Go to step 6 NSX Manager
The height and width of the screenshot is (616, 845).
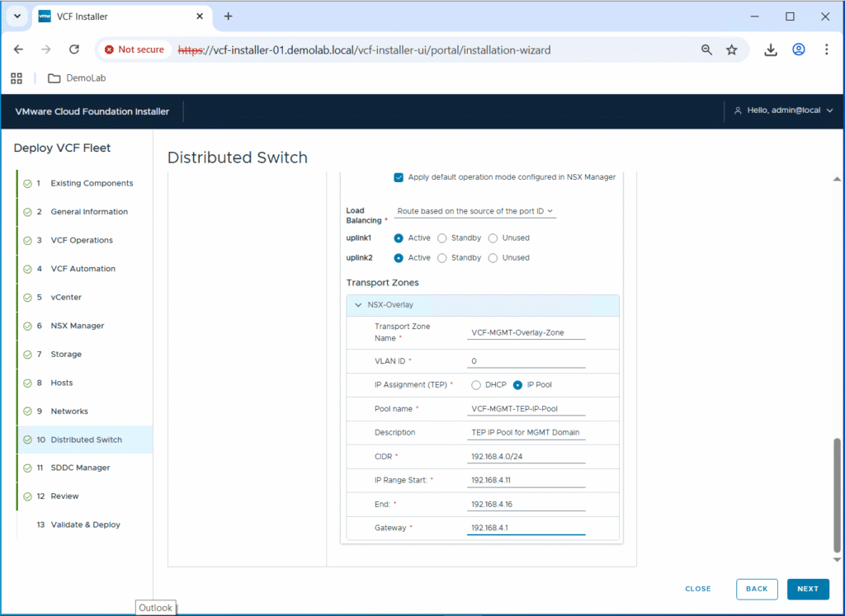click(77, 326)
